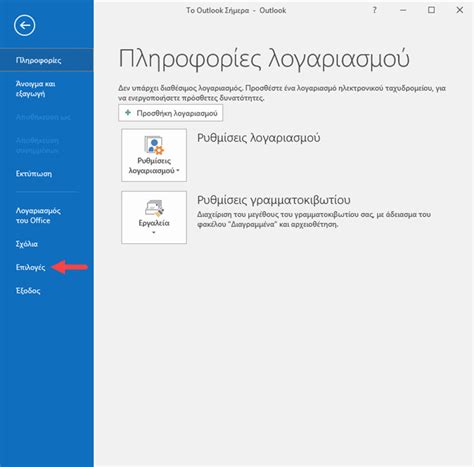The image size is (474, 467).
Task: Open the Πληροφορίες menu item
Action: [47, 60]
